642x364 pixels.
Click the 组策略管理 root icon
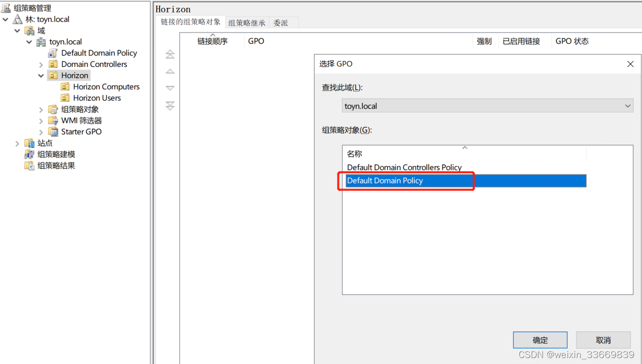tap(6, 8)
